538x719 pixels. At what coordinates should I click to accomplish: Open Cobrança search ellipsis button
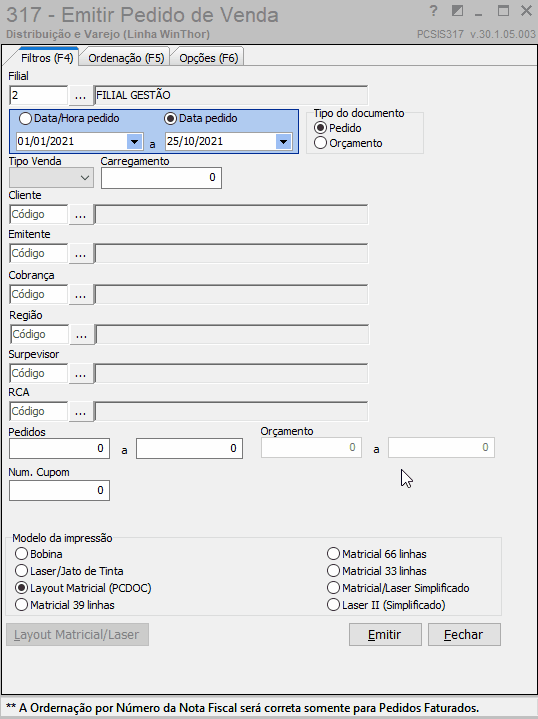click(80, 294)
